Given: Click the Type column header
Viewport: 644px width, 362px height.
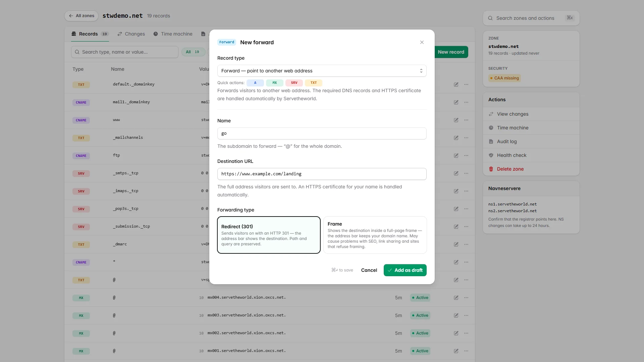Looking at the screenshot, I should (78, 69).
